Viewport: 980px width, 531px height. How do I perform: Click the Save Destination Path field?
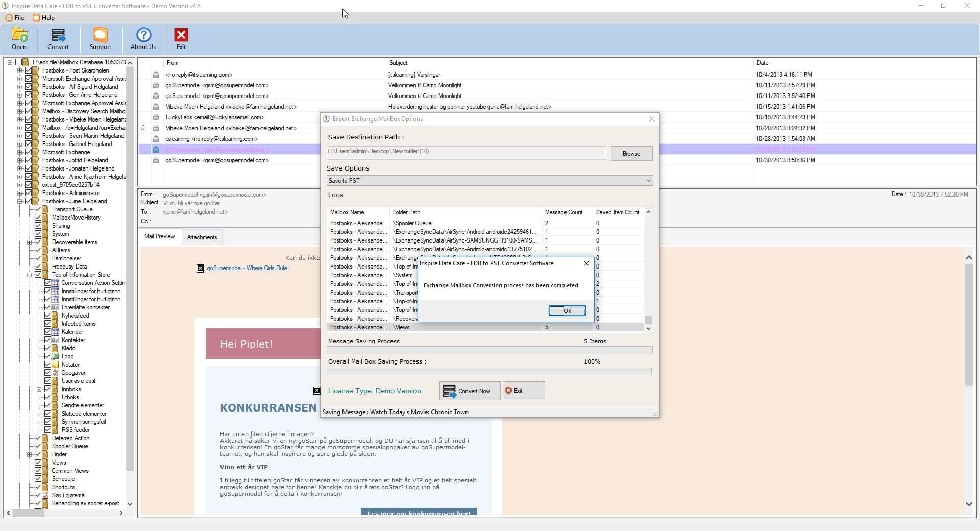click(467, 152)
